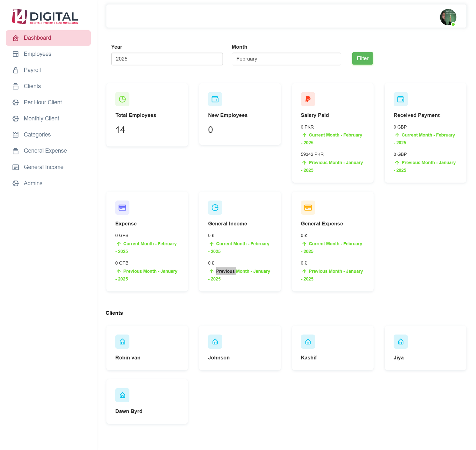476x450 pixels.
Task: Click the General Expense sidebar icon
Action: pyautogui.click(x=16, y=151)
